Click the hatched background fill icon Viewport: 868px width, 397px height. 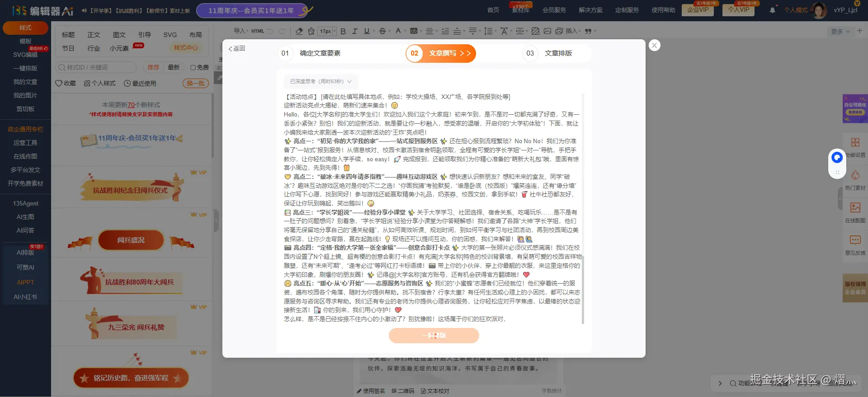535,31
